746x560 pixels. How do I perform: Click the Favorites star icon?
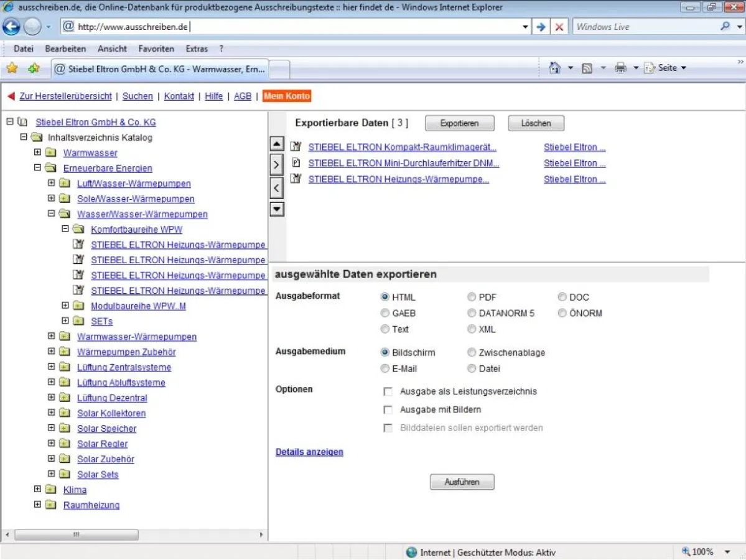point(12,68)
